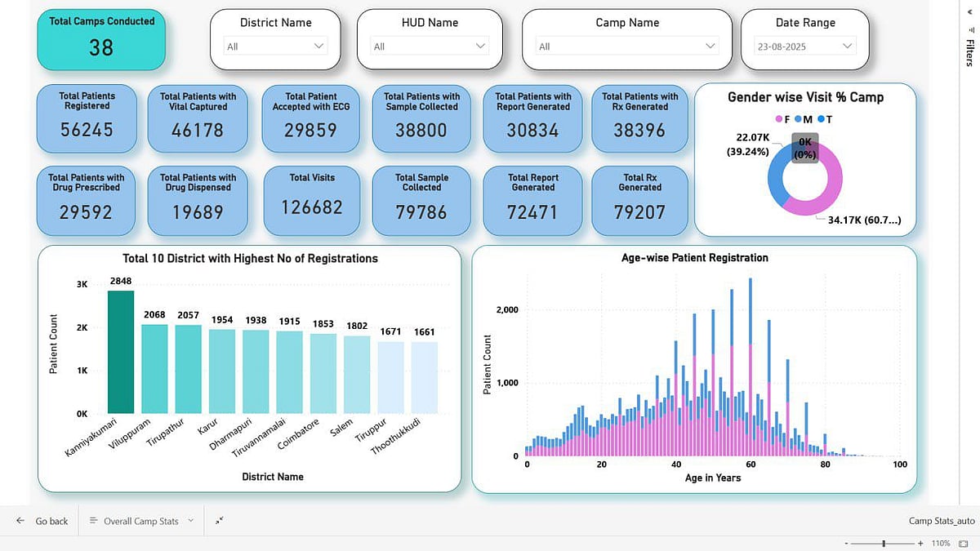Screen dimensions: 980x551
Task: Open the HUD Name slicer dropdown
Action: pyautogui.click(x=430, y=47)
